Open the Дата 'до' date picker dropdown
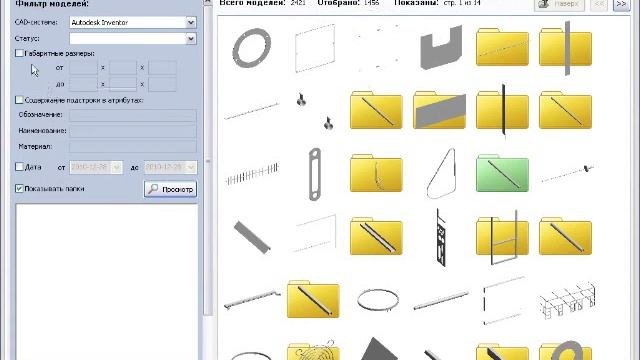This screenshot has height=360, width=640. pos(191,167)
